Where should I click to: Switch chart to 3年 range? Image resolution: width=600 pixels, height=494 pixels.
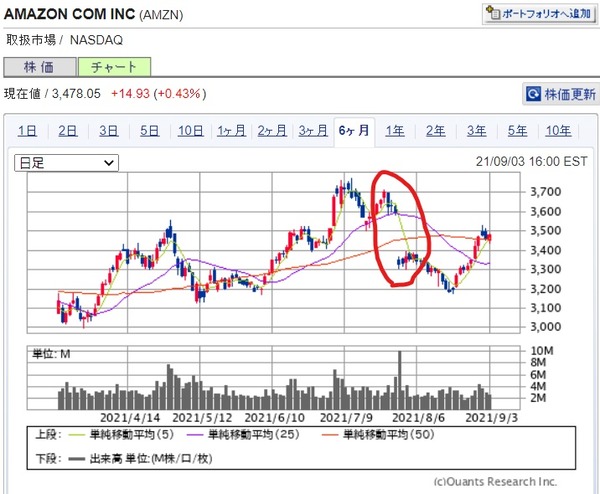(477, 131)
